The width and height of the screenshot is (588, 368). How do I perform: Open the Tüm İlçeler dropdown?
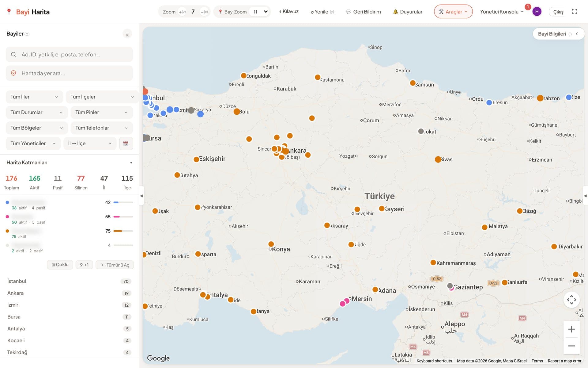102,97
